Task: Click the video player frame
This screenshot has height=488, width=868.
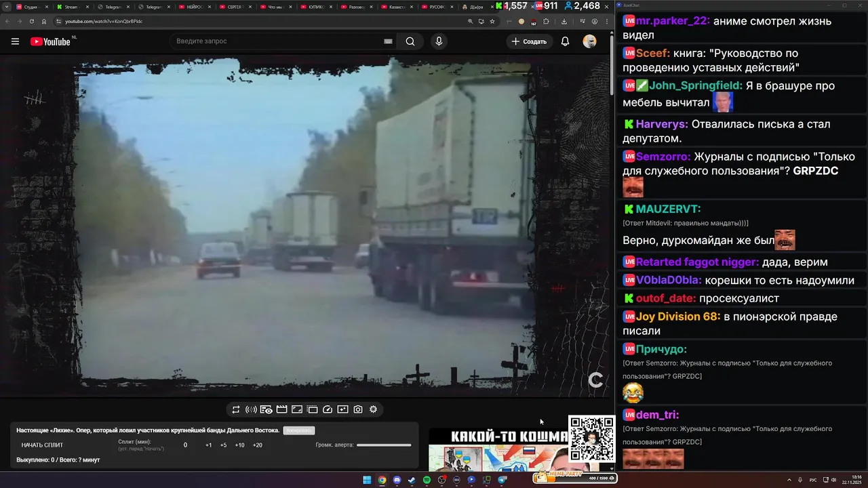Action: coord(305,225)
